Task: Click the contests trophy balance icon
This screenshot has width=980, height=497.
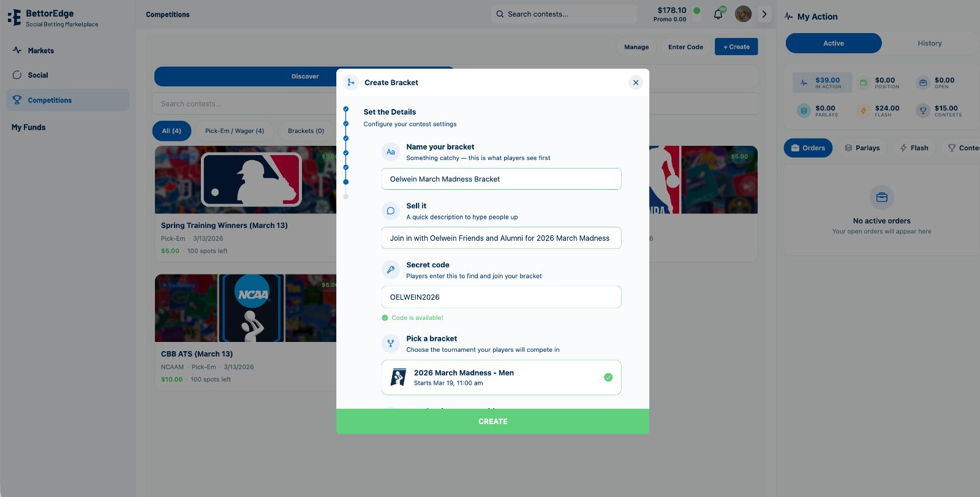Action: click(x=922, y=111)
